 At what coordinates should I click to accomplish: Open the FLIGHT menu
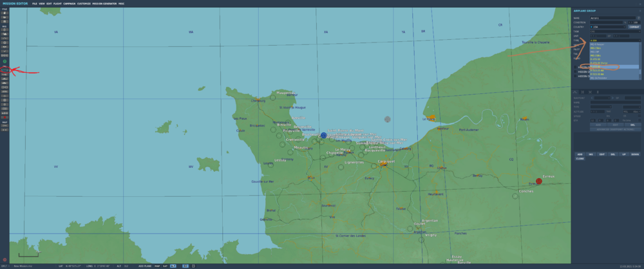57,3
